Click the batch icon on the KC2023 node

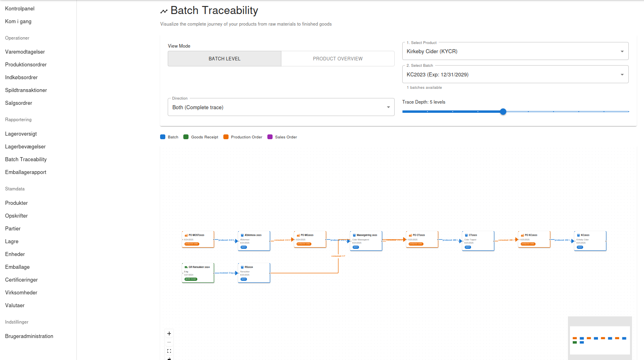578,235
